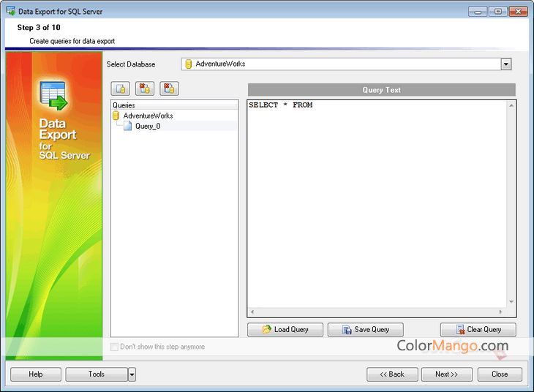
Task: Click the Save Query button
Action: (x=366, y=330)
